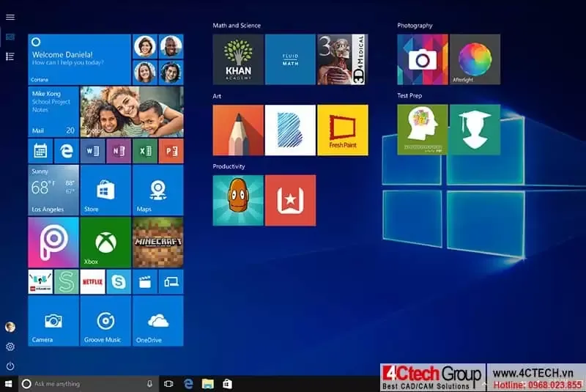Open the Movies clapperboard tile
This screenshot has height=392, width=586.
click(145, 282)
